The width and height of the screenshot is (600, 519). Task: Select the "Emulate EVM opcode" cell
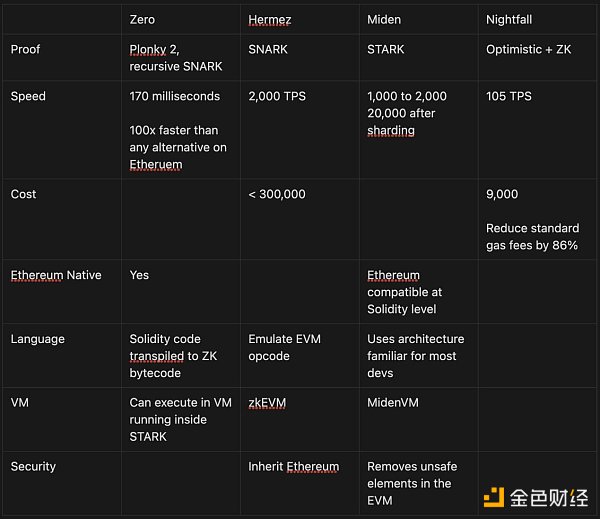tap(285, 348)
